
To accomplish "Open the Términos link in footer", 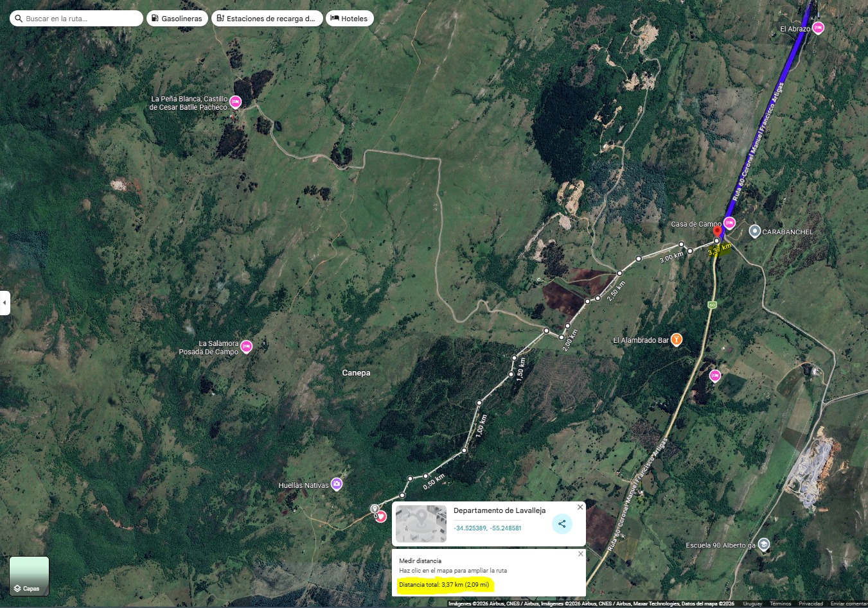I will coord(780,604).
